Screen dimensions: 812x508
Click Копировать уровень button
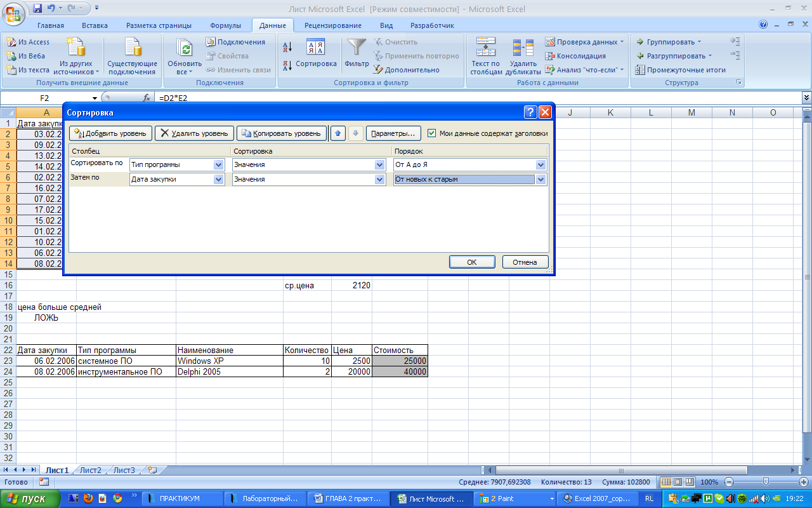point(282,133)
